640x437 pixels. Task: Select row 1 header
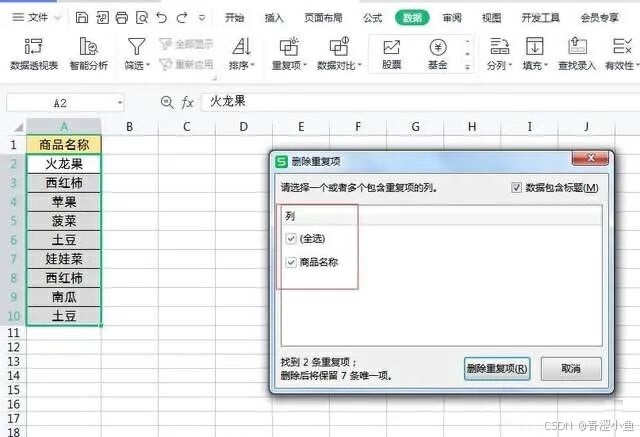tap(13, 144)
